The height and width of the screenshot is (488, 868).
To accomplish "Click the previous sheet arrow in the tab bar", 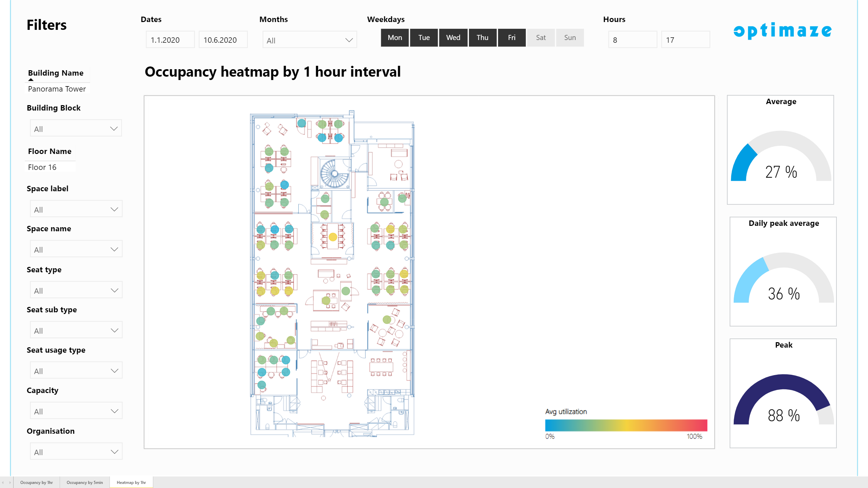I will pos(3,482).
